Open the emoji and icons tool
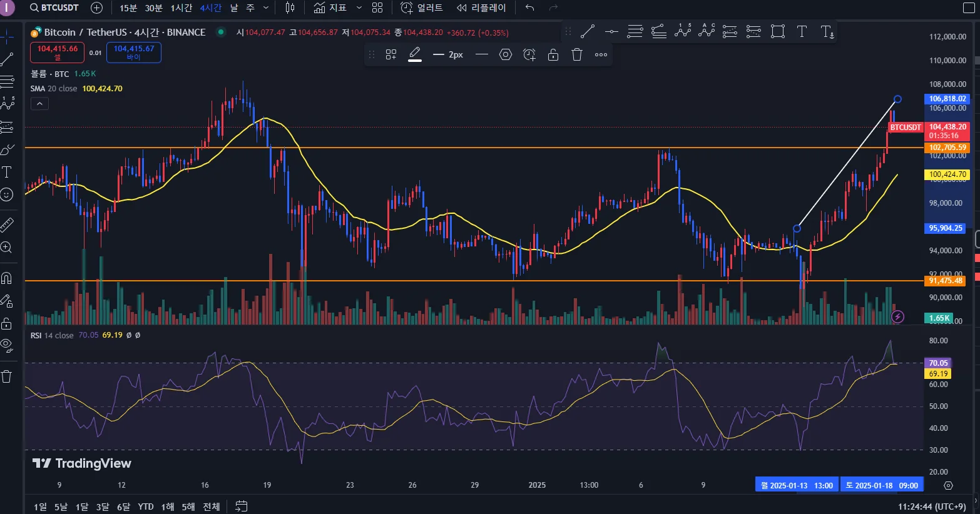980x514 pixels. (x=7, y=194)
